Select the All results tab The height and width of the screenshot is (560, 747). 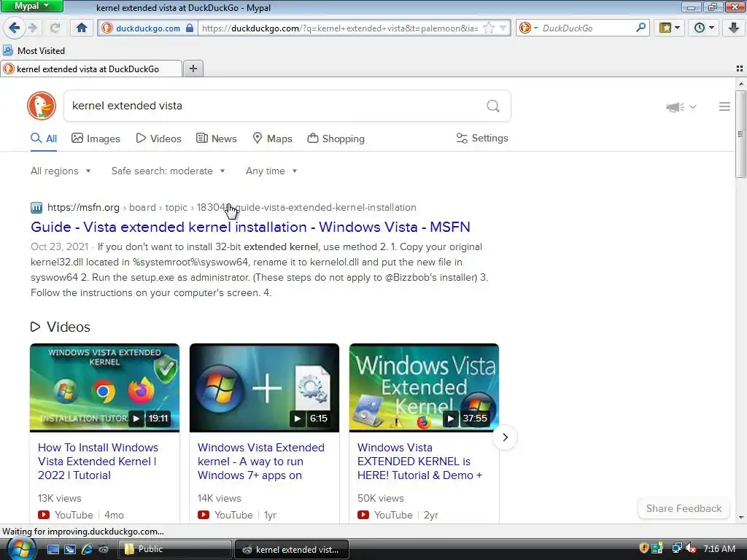click(44, 139)
